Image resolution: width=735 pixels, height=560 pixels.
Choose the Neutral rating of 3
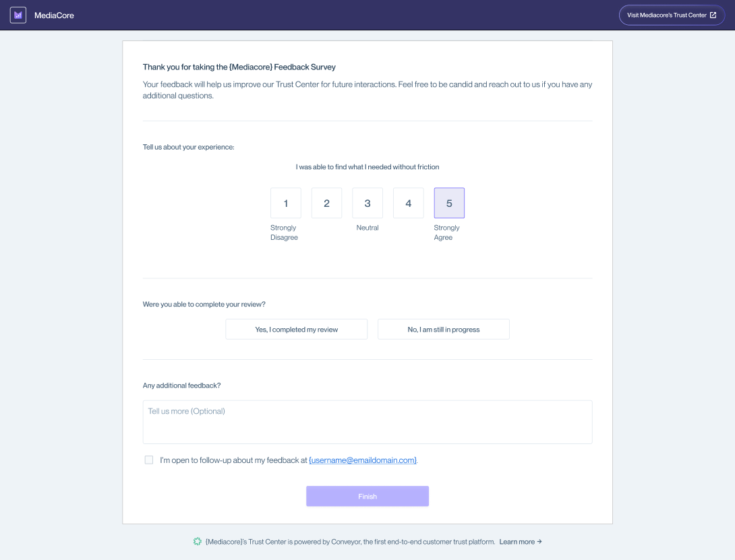(367, 202)
